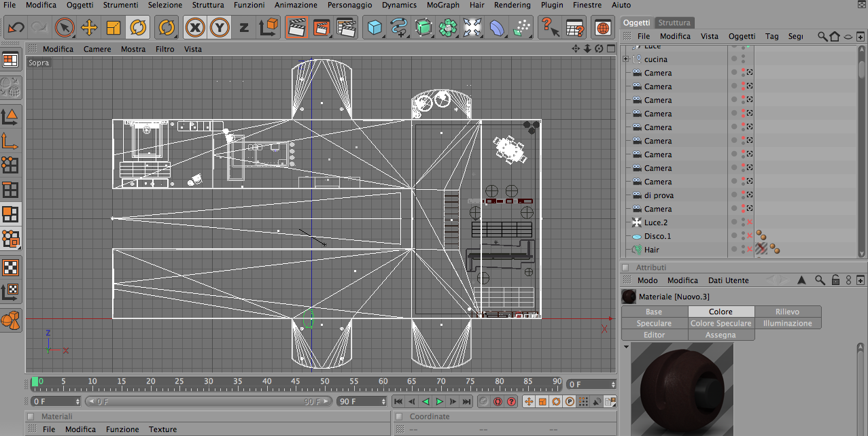This screenshot has height=436, width=868.
Task: Click the Undo arrow icon
Action: coord(16,28)
